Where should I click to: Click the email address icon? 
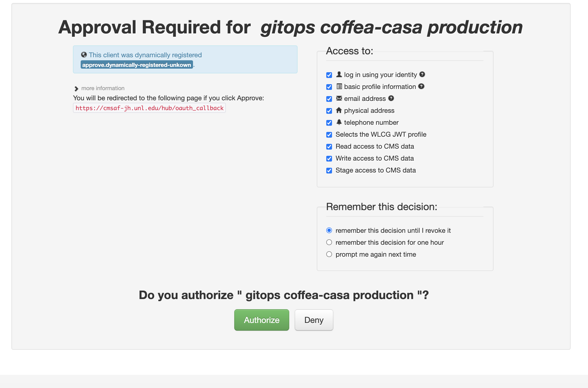pos(339,98)
